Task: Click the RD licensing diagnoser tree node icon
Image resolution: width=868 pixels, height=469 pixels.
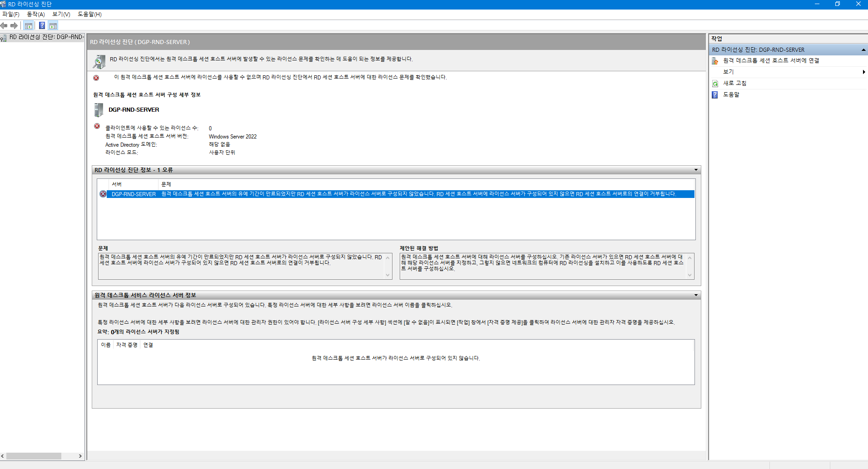Action: click(x=4, y=38)
